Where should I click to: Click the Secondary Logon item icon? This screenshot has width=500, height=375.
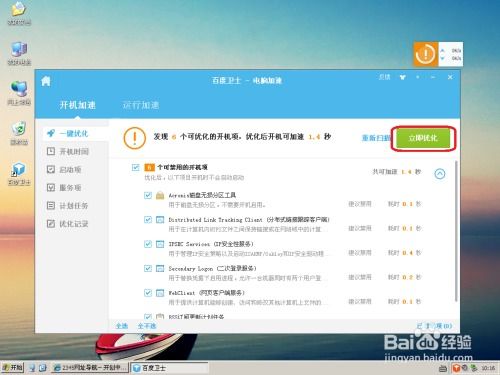point(160,268)
